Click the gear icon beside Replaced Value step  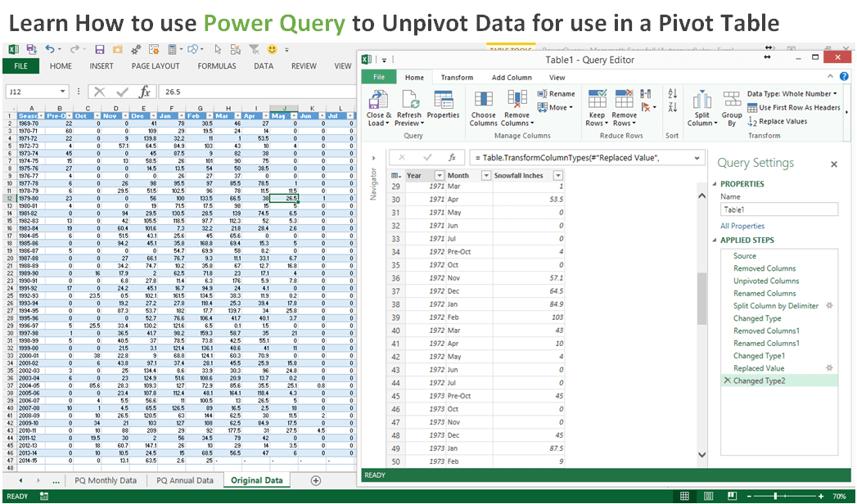click(x=828, y=368)
